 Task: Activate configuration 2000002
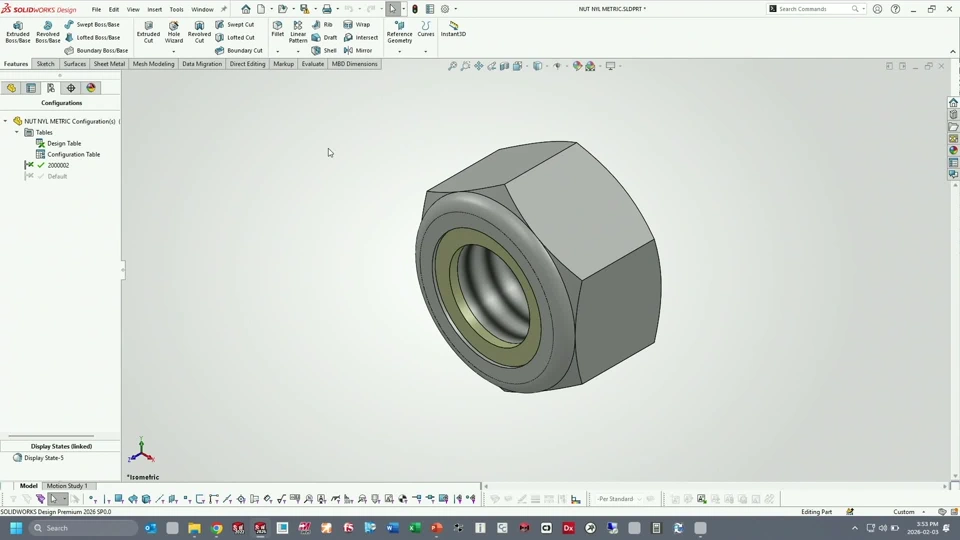click(x=58, y=165)
